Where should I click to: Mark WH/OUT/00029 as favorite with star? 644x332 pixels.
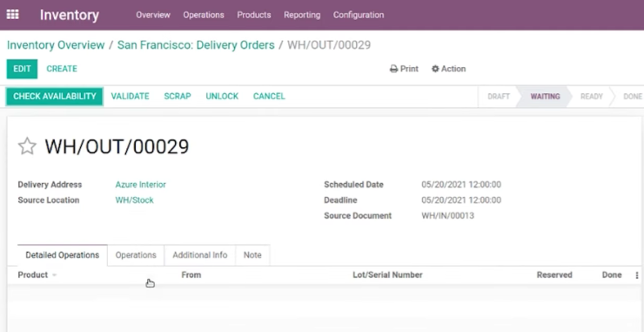click(27, 146)
